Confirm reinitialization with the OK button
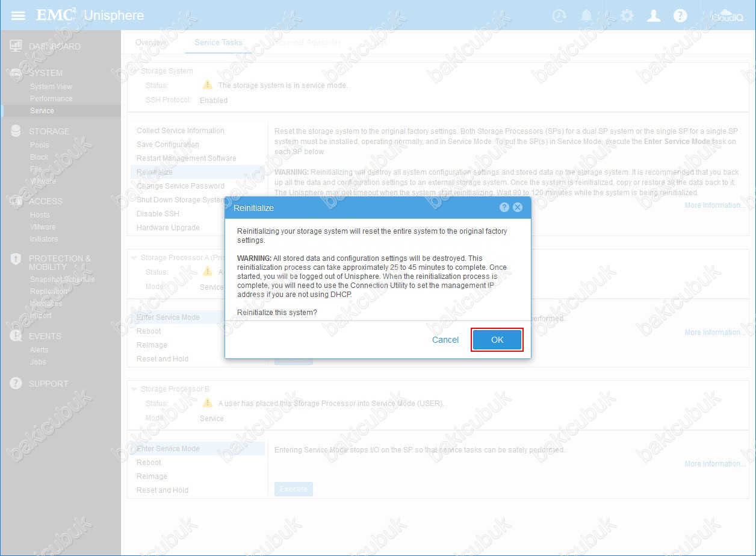 click(x=497, y=340)
